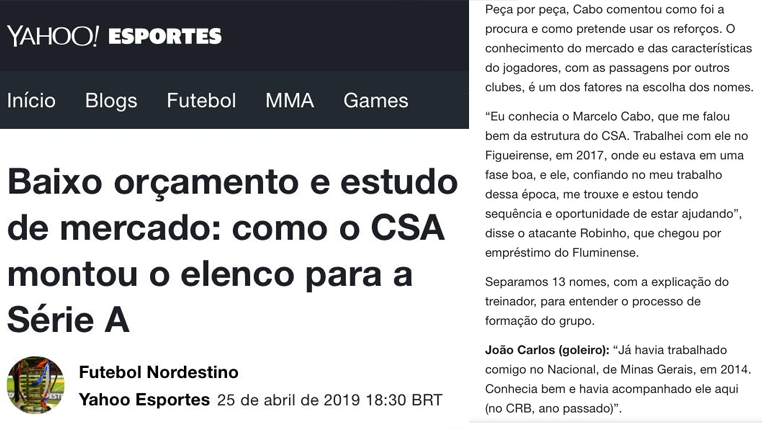This screenshot has width=762, height=429.
Task: Click the 25 de abril de 2019 timestamp
Action: [329, 400]
